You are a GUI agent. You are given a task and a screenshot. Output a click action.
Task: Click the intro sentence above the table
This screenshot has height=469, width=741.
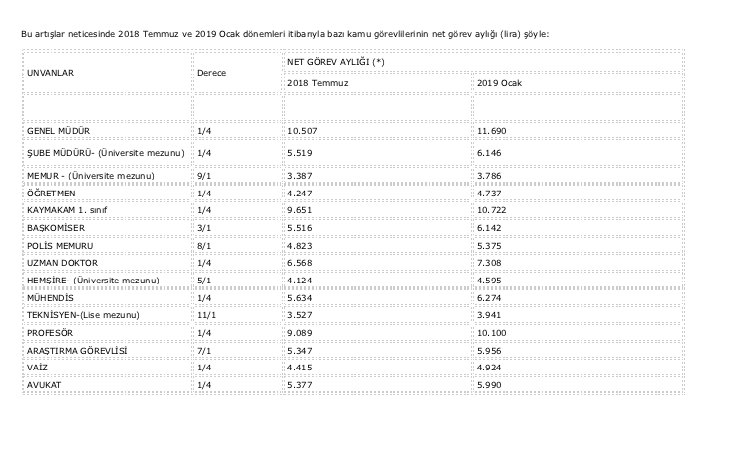(284, 34)
